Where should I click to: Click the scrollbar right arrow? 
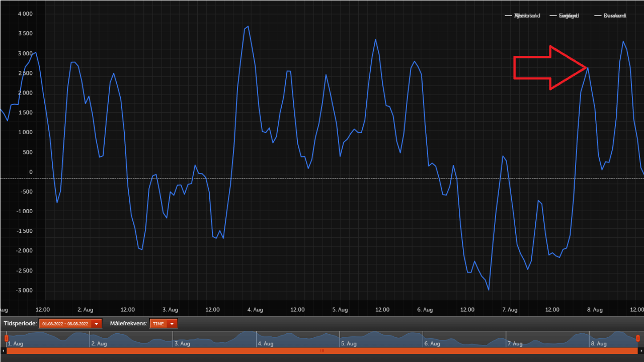tap(641, 350)
